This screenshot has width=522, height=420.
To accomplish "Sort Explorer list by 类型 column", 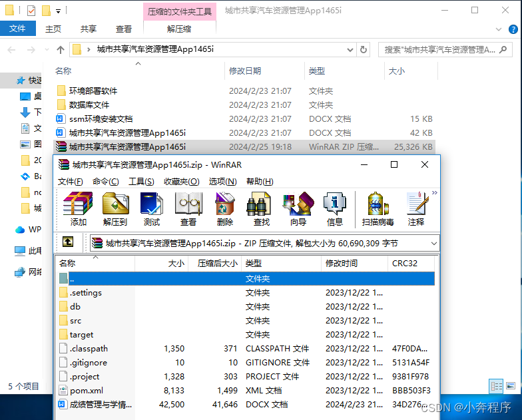I will 344,71.
